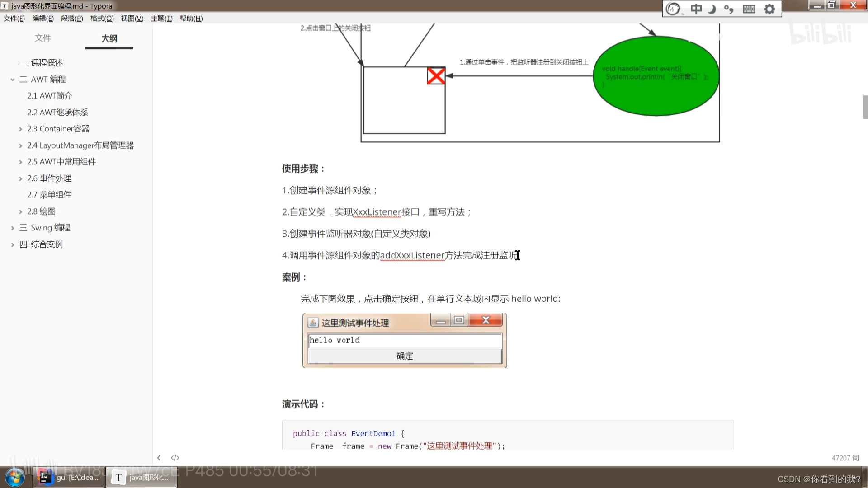Click the vertical scrollbar on the right
Viewport: 868px width, 488px height.
pyautogui.click(x=865, y=107)
